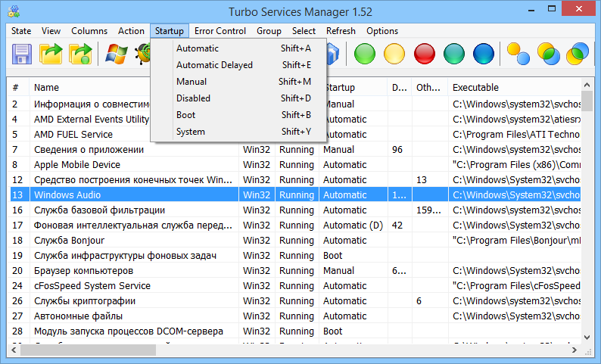The image size is (601, 364).
Task: Click the cFosSpeed executable path cell
Action: pyautogui.click(x=515, y=286)
